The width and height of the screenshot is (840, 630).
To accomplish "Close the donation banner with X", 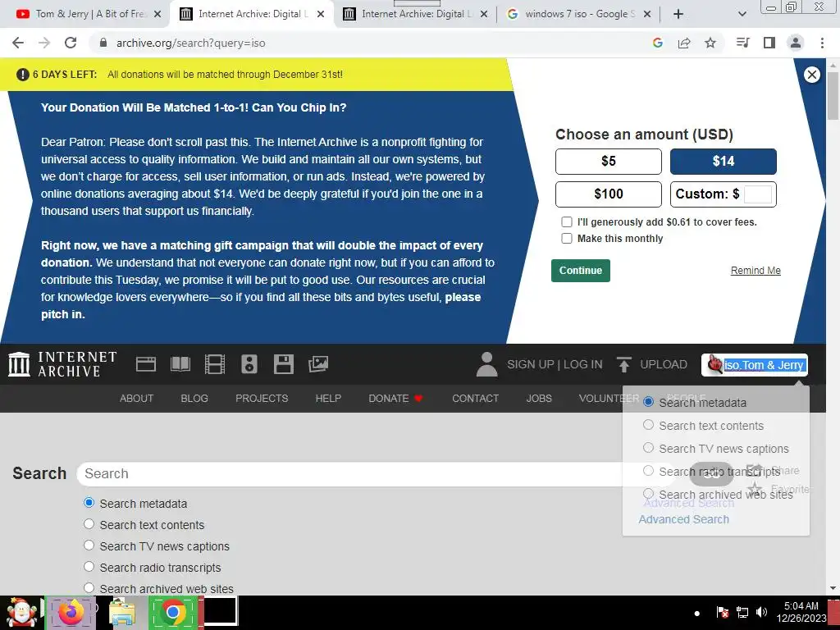I will pos(811,75).
